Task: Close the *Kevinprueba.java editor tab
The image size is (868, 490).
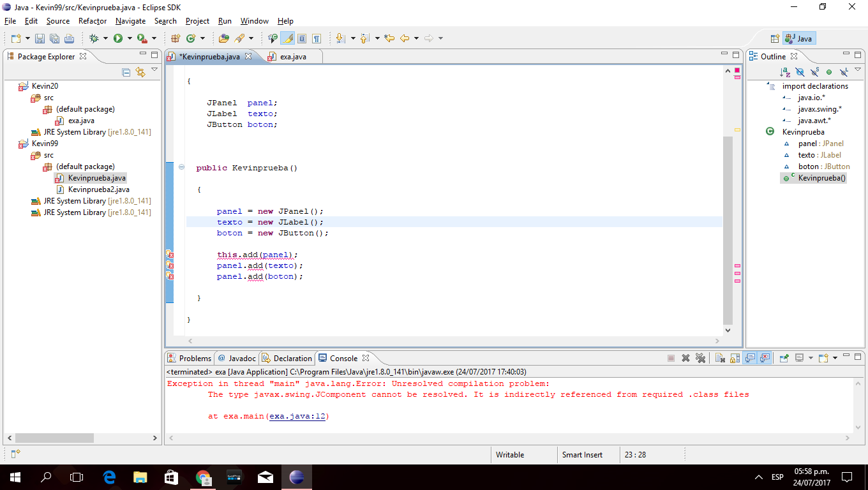Action: (248, 56)
